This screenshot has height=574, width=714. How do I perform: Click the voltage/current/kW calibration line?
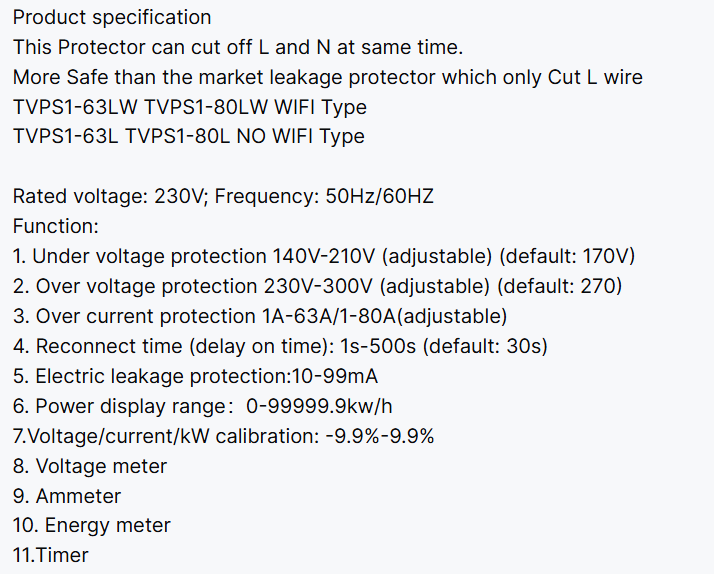(x=224, y=436)
